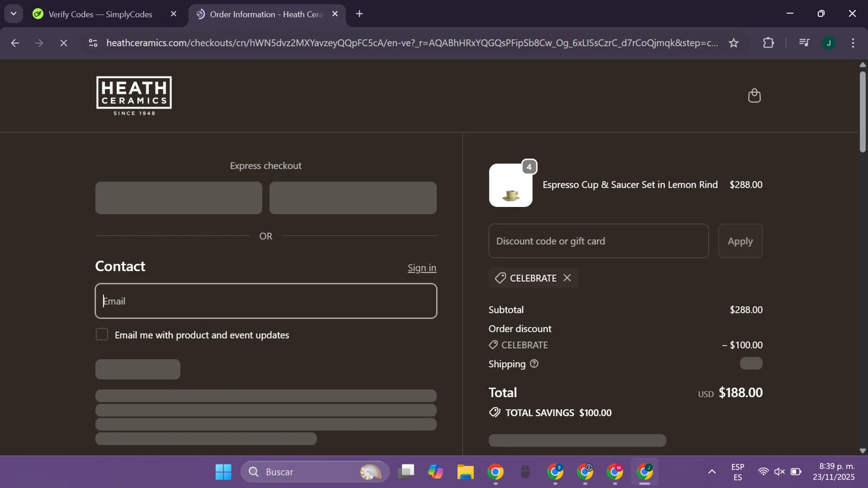Open the browser extensions puzzle icon
This screenshot has height=488, width=868.
pos(768,43)
